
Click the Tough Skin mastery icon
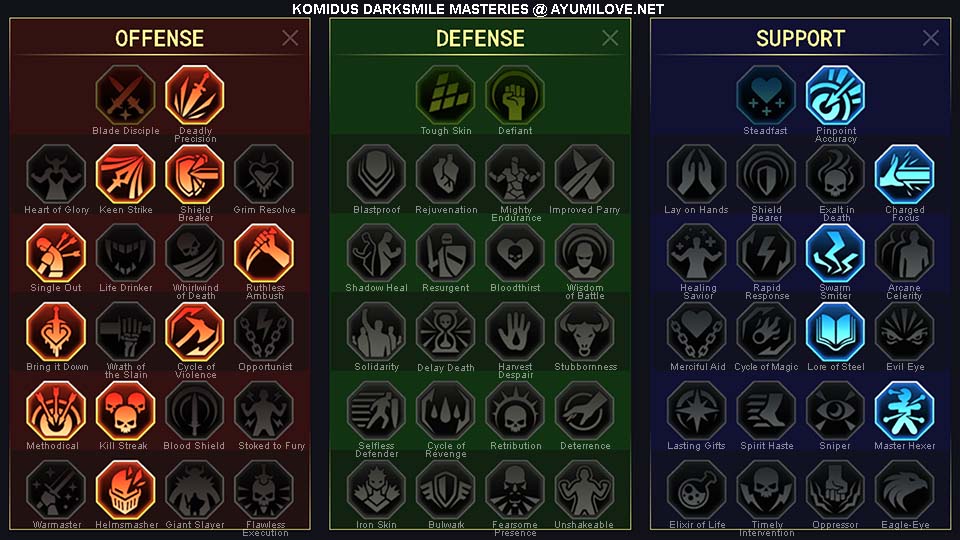pos(446,95)
